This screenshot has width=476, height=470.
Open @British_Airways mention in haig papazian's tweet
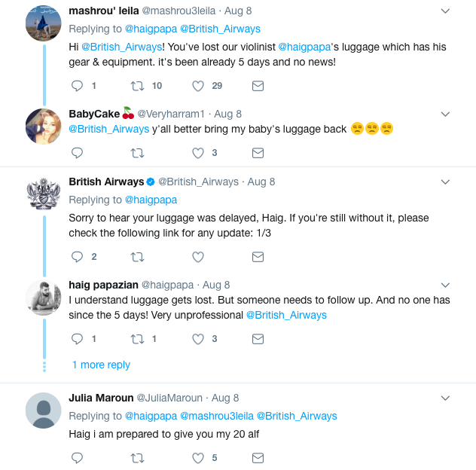[286, 315]
